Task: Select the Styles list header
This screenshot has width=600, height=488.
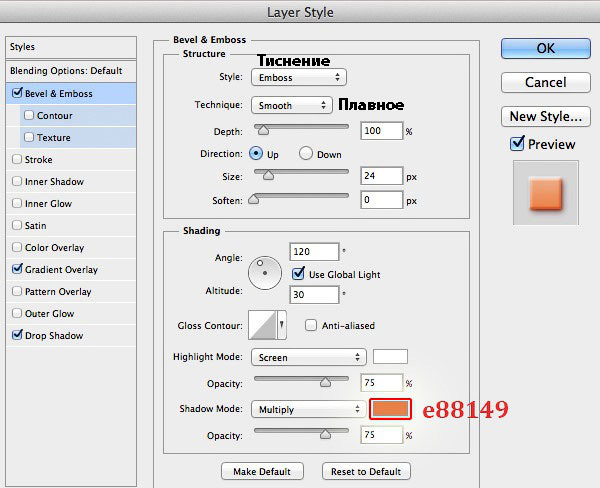Action: (x=71, y=47)
